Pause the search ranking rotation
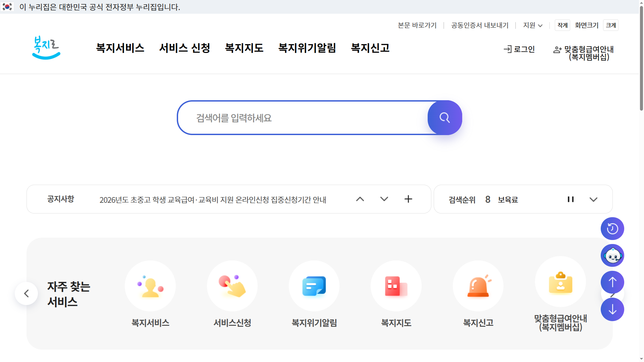The height and width of the screenshot is (362, 644). pos(571,199)
